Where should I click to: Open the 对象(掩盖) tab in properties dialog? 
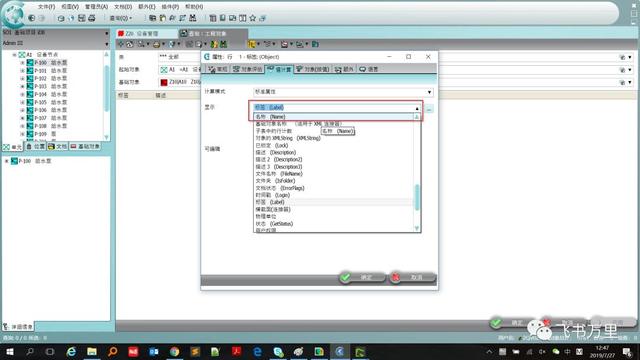click(313, 69)
